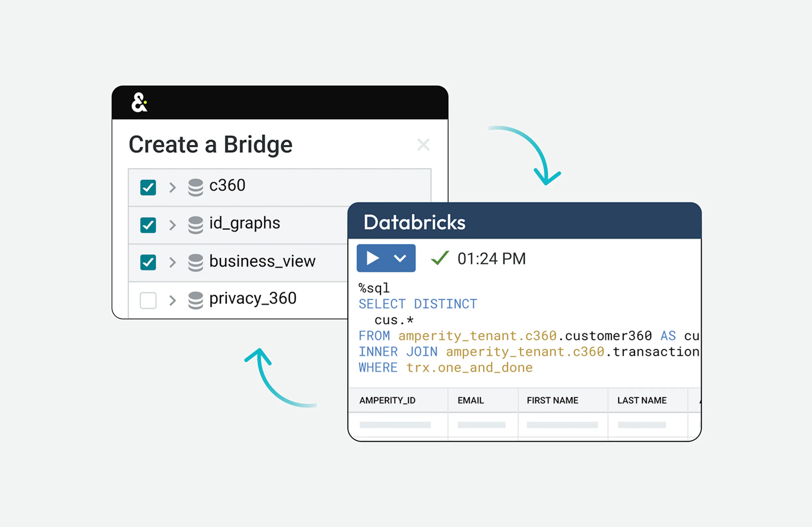
Task: Select the business_view label
Action: click(x=262, y=261)
